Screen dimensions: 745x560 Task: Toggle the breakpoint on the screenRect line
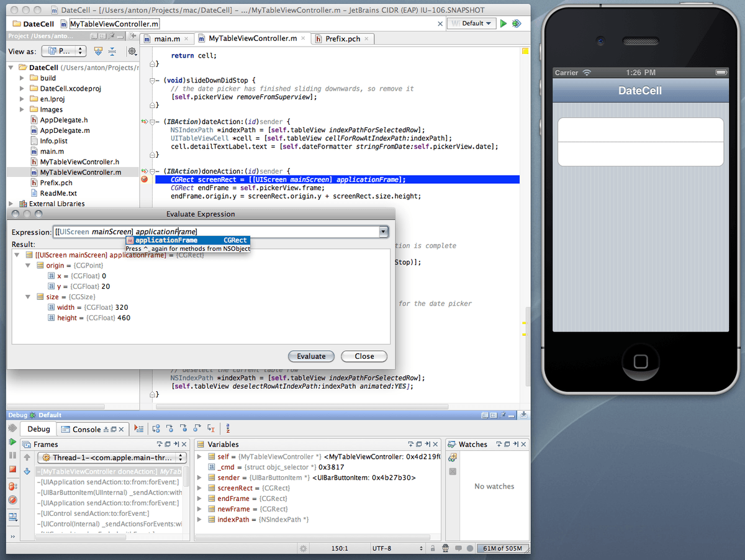pyautogui.click(x=145, y=179)
